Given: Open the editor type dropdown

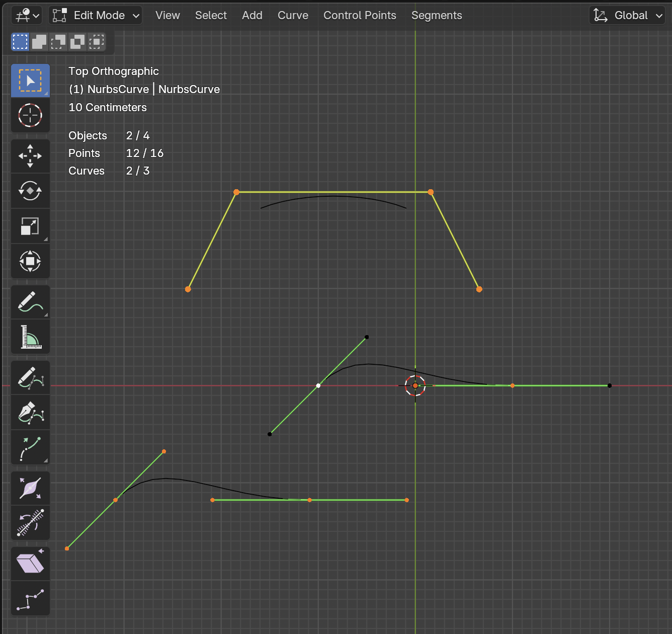Looking at the screenshot, I should [x=27, y=16].
